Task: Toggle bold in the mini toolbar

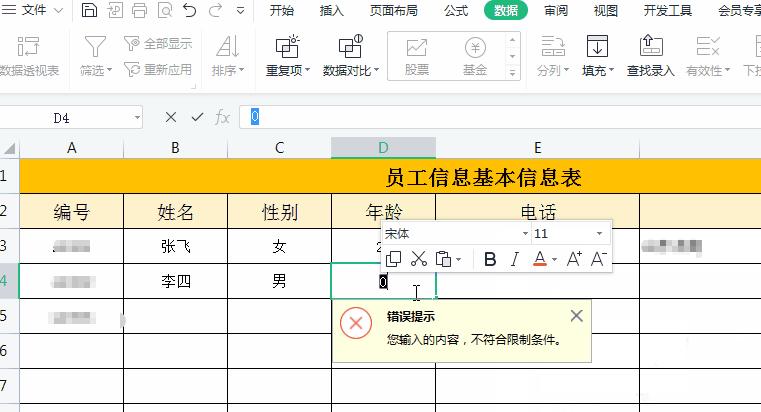Action: click(x=490, y=259)
